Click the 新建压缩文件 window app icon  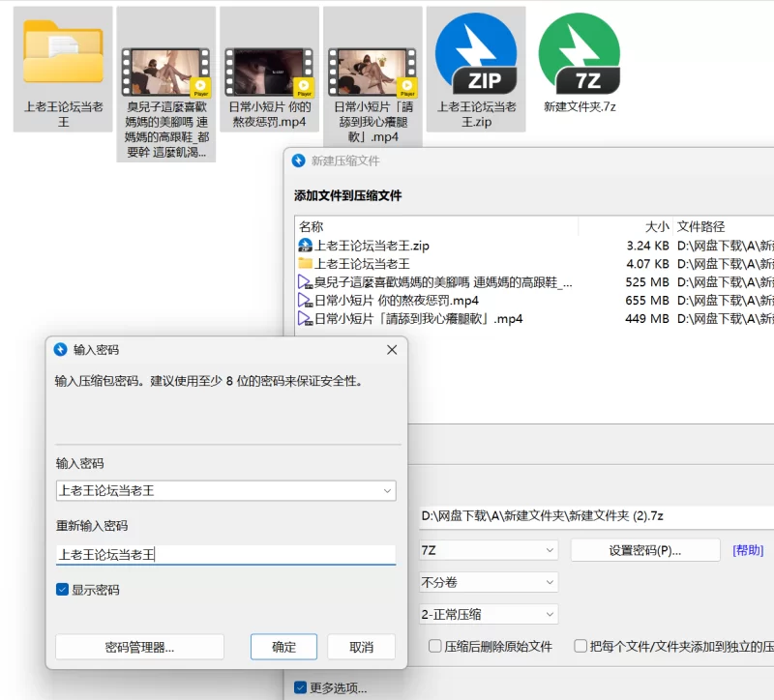299,160
